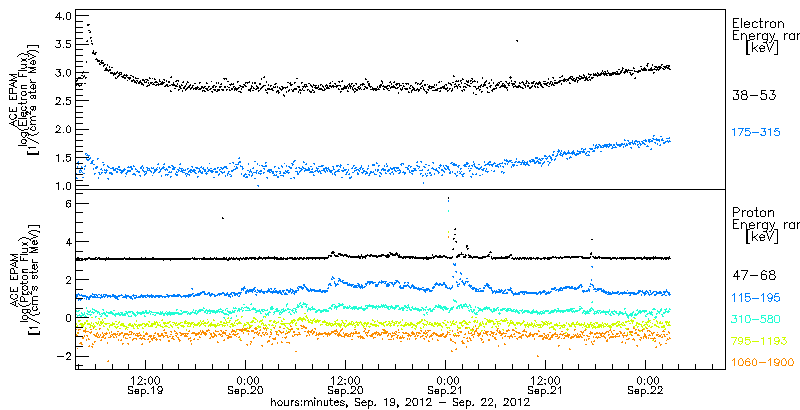
Task: Click the "0" proton flux tick label
Action: pyautogui.click(x=67, y=318)
